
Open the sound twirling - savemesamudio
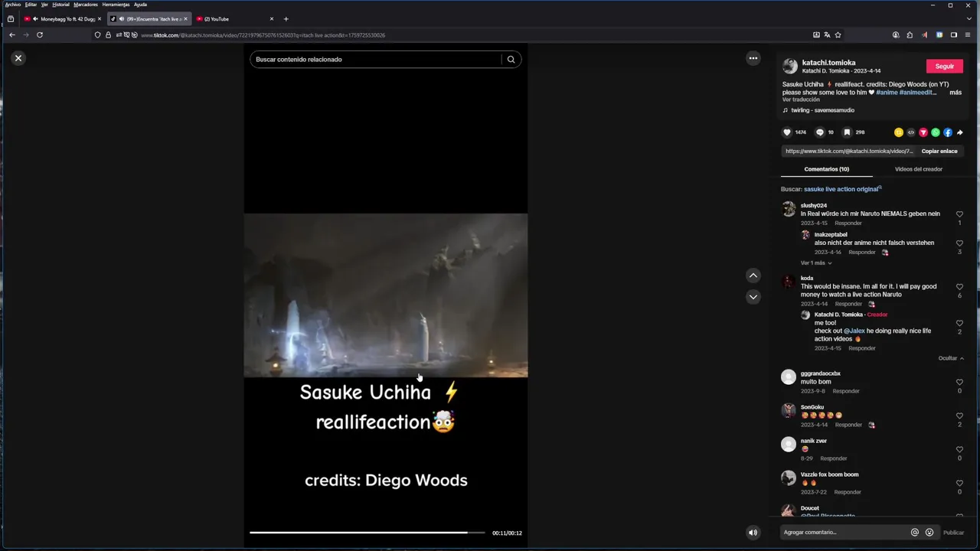coord(818,110)
